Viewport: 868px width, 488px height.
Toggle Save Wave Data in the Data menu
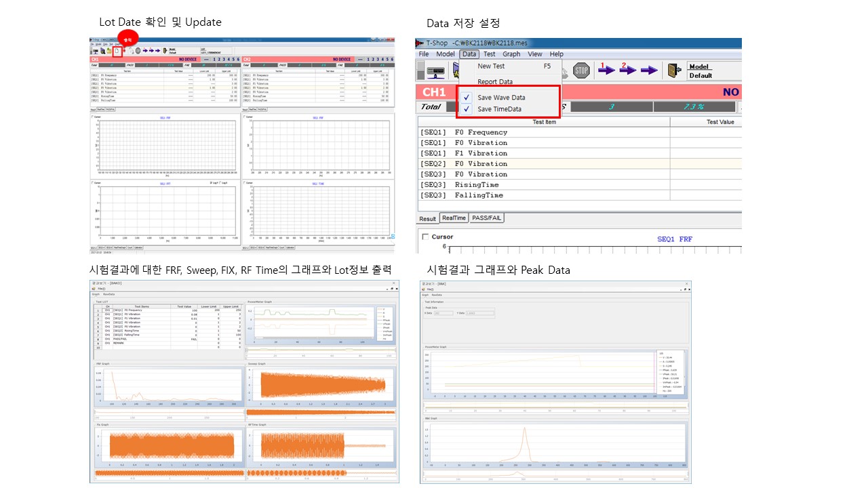tap(501, 98)
